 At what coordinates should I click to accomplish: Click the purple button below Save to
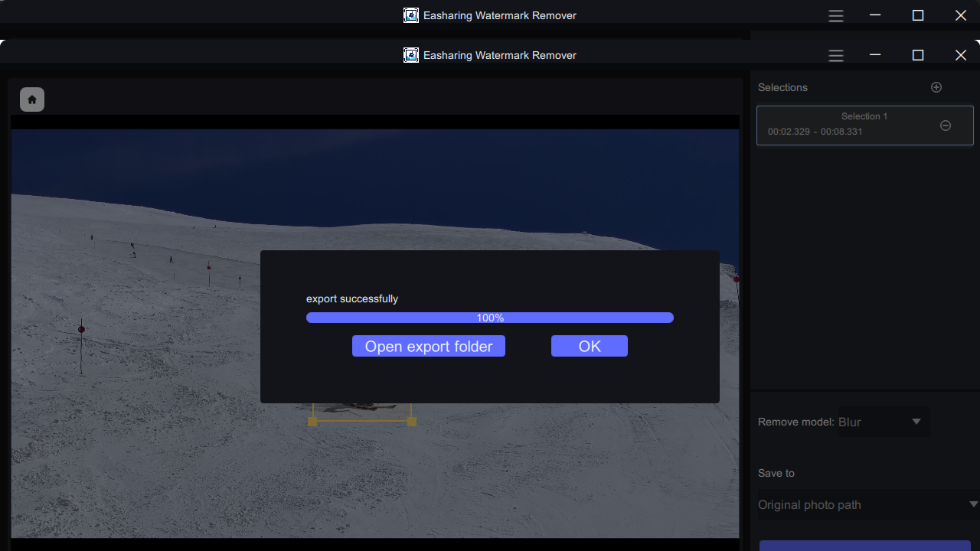click(x=865, y=546)
